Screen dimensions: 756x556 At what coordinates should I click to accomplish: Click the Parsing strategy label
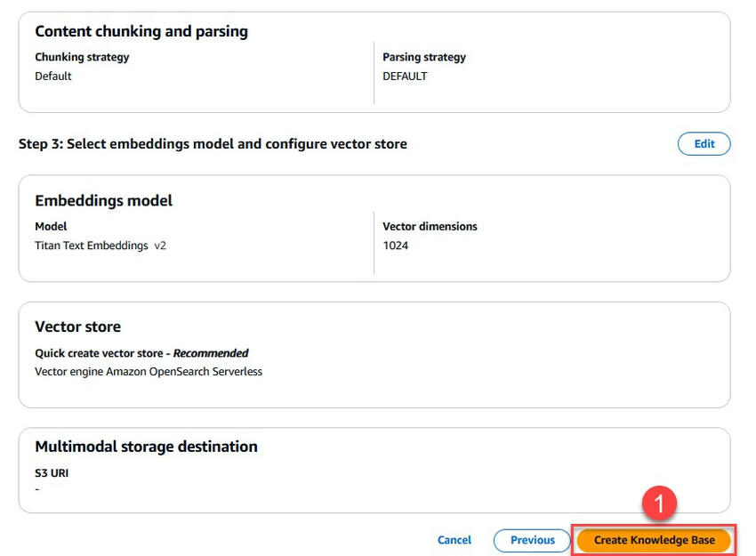click(424, 57)
